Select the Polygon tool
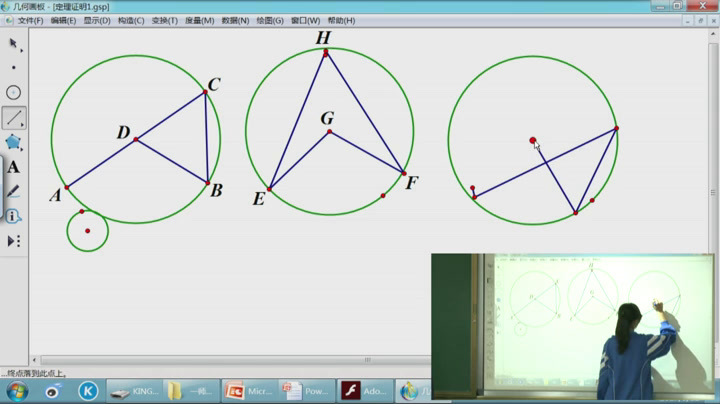This screenshot has height=404, width=720. point(13,142)
